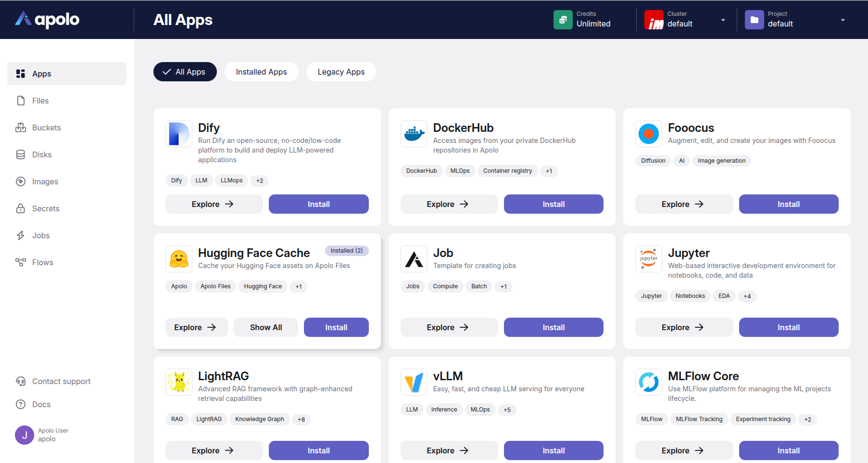868x463 pixels.
Task: Expand the +2 tags on Dify
Action: 260,180
